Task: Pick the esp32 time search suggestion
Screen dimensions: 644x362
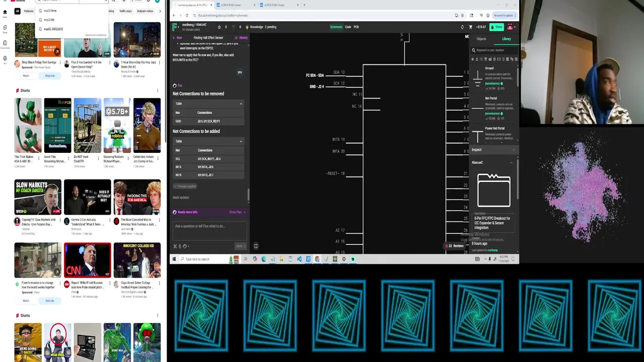Action: (72, 11)
